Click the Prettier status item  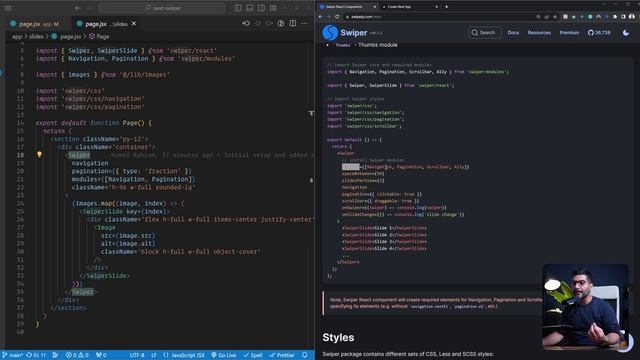click(x=282, y=355)
